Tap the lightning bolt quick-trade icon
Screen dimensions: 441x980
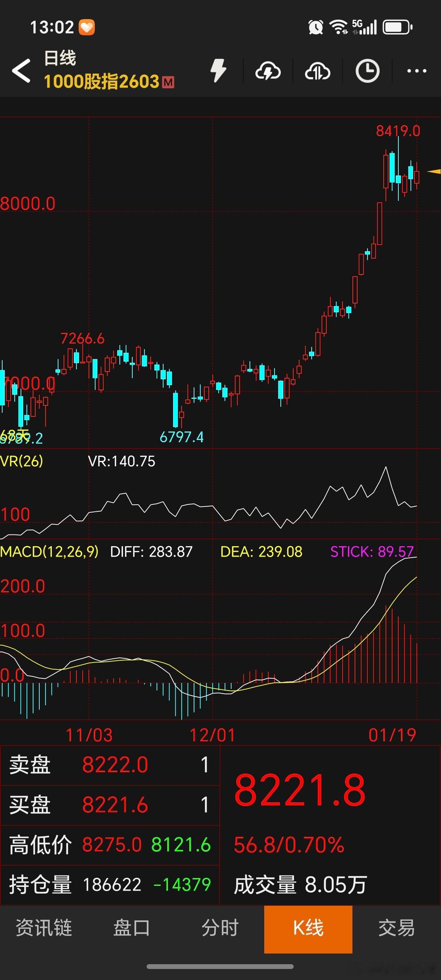[219, 70]
